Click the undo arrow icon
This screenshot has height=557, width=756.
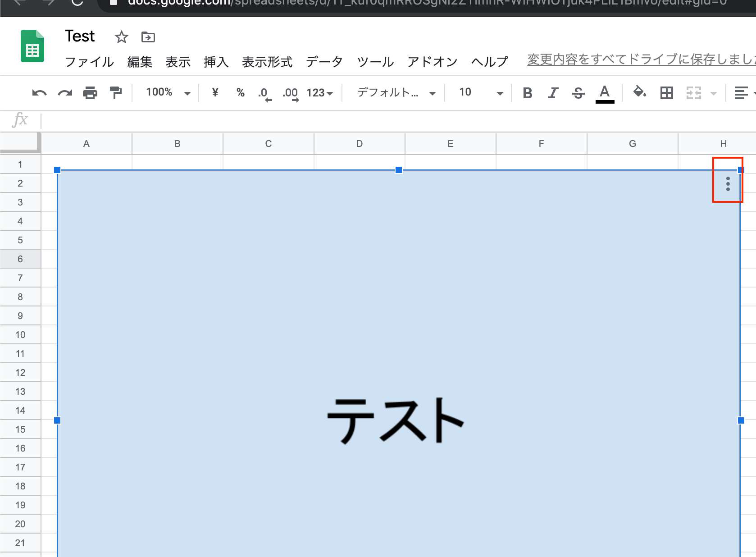click(39, 93)
